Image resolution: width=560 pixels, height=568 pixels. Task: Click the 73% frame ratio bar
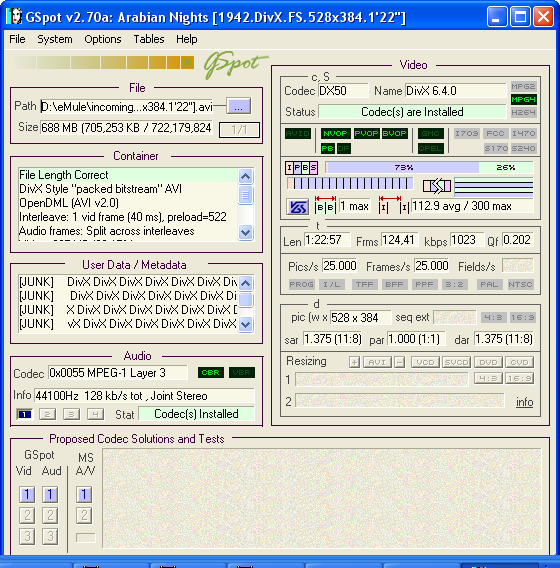click(x=403, y=167)
